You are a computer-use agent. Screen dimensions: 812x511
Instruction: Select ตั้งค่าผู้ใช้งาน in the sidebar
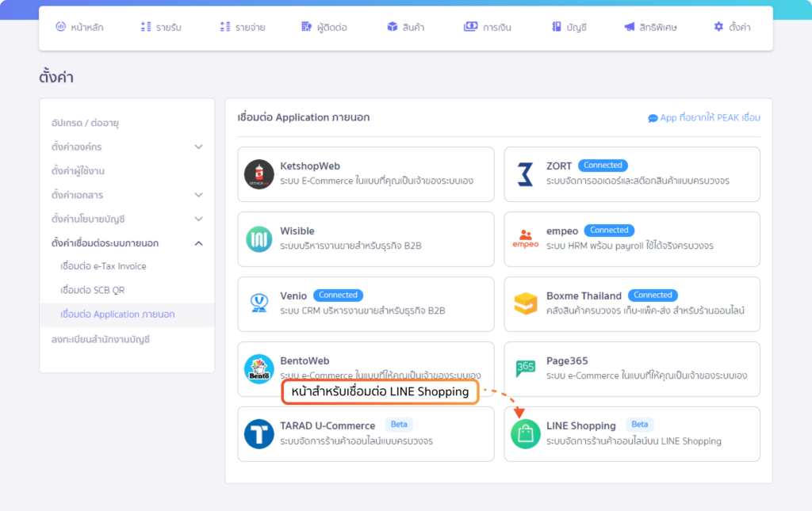tap(78, 171)
